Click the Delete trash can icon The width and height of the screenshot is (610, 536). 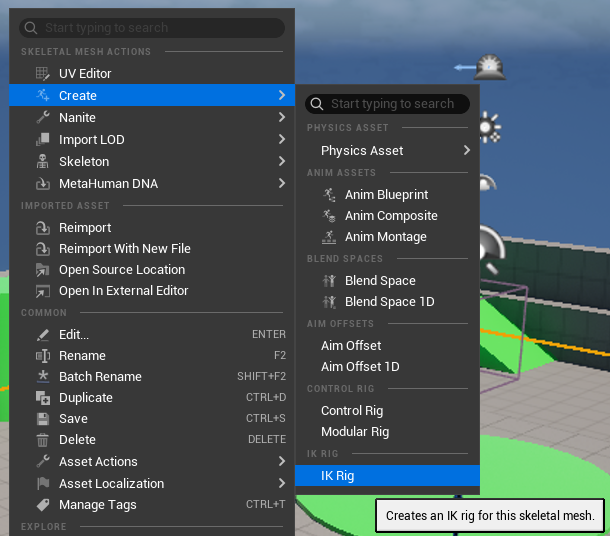[42, 440]
